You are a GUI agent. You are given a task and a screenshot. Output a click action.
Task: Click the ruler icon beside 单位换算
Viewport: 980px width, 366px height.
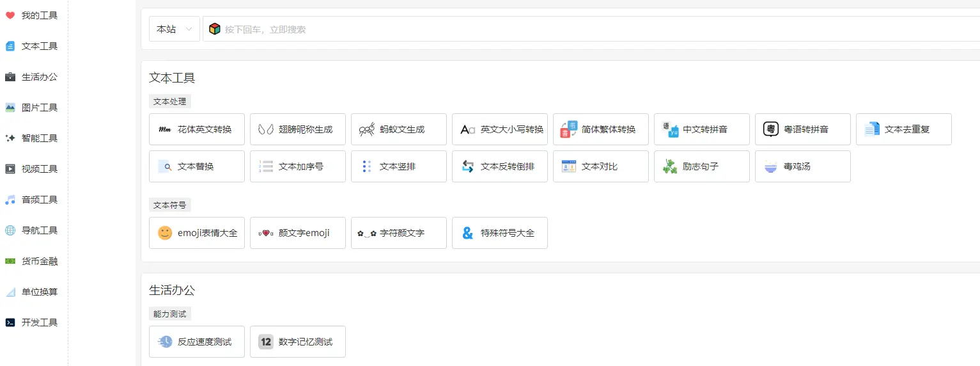tap(10, 292)
